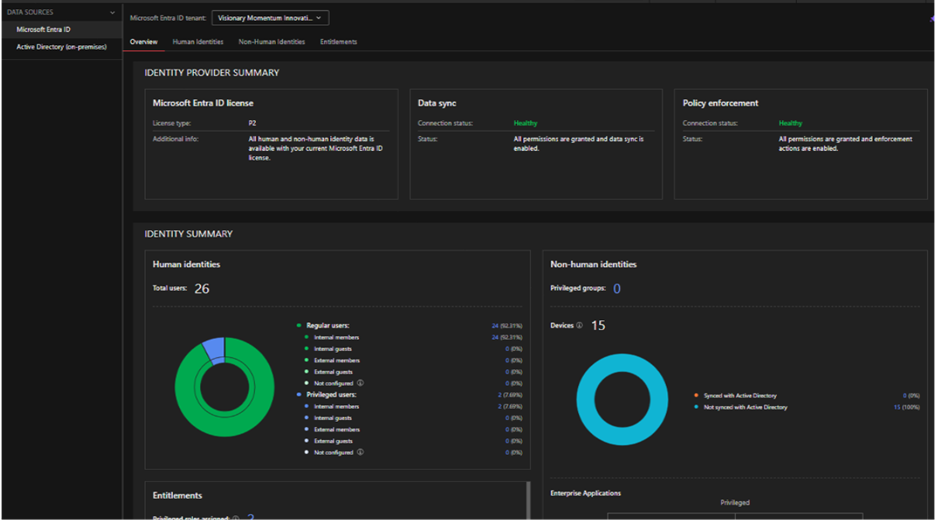Open the Microsoft Entra ID tenant dropdown
936x522 pixels.
pos(270,18)
